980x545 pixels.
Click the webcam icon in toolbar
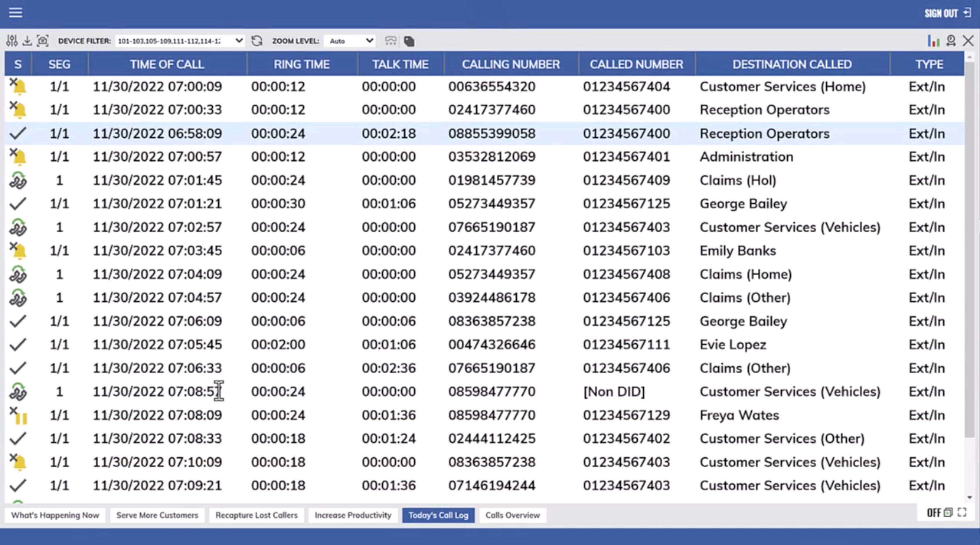pos(951,41)
